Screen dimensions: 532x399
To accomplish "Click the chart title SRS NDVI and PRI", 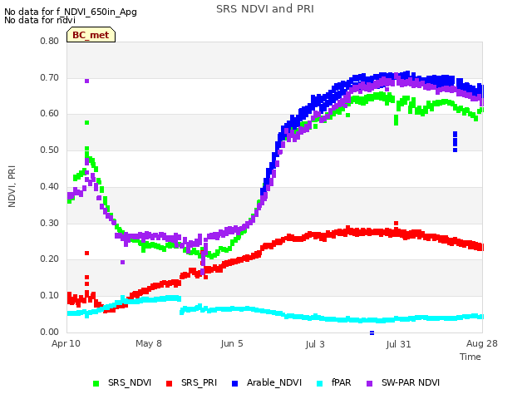I will click(265, 9).
